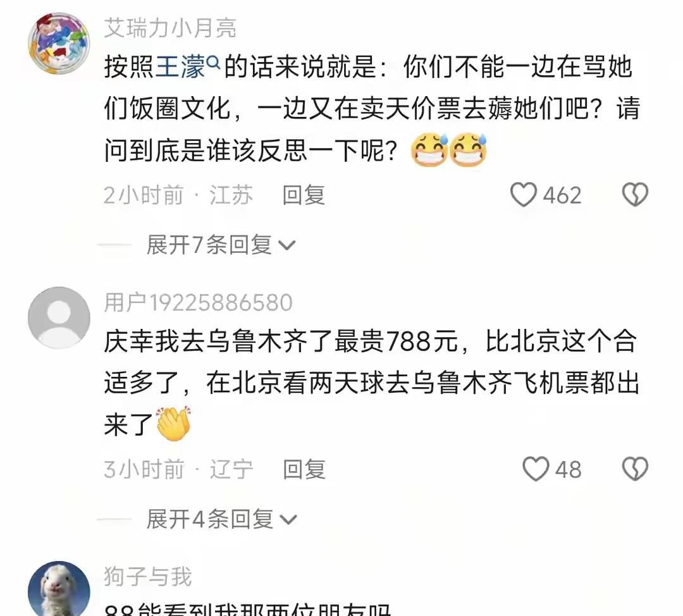Open username 艾瑞力小月亮
The width and height of the screenshot is (683, 616).
coord(170,28)
